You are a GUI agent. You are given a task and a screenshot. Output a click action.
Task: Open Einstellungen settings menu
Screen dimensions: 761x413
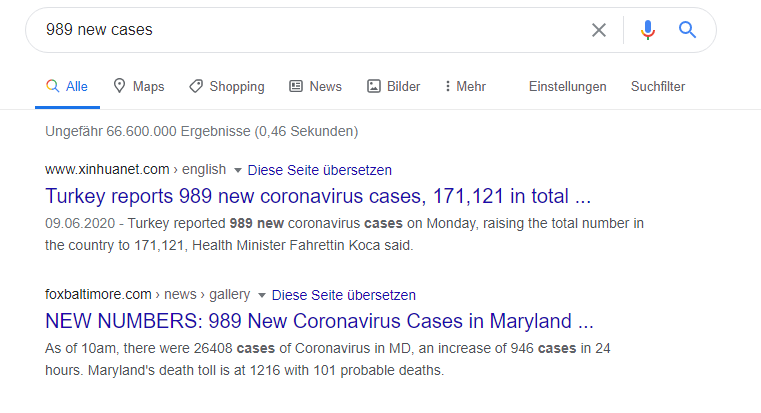pos(567,86)
